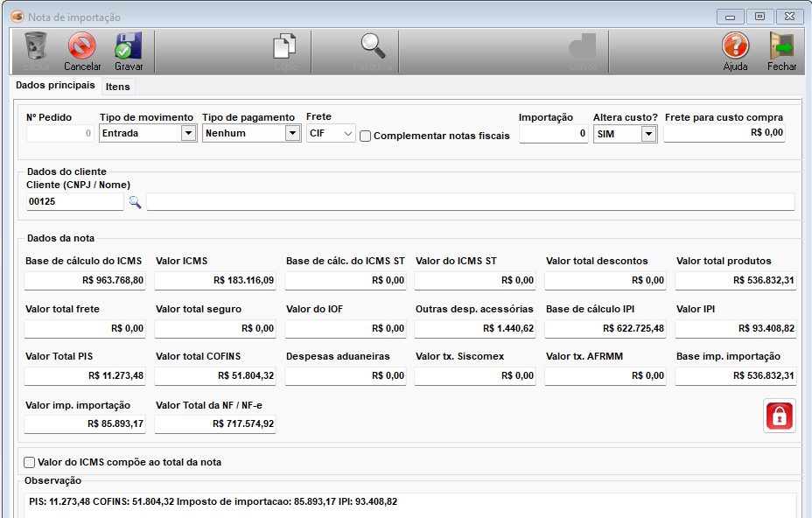Switch to the Itens tab
Image resolution: width=812 pixels, height=518 pixels.
(117, 87)
